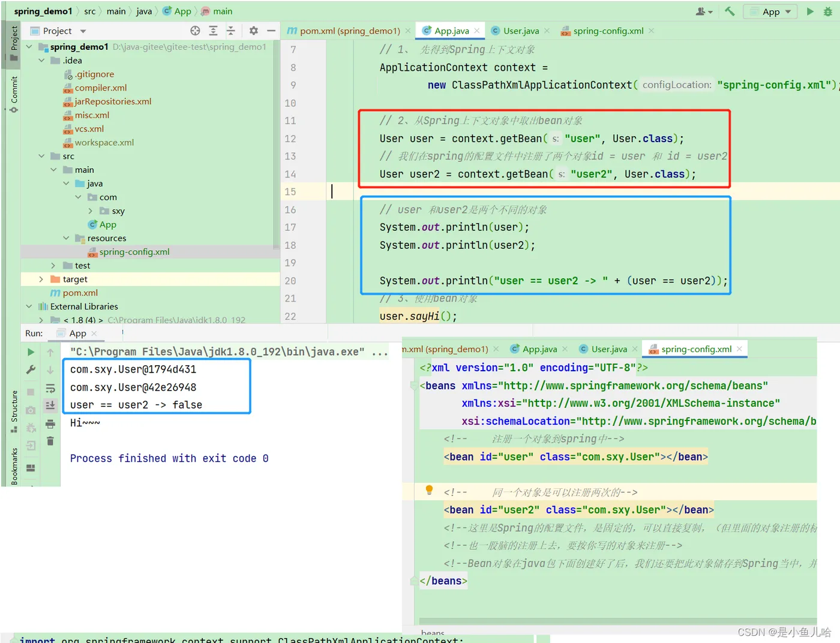Click the Build Project hammer icon
840x643 pixels.
click(x=730, y=11)
